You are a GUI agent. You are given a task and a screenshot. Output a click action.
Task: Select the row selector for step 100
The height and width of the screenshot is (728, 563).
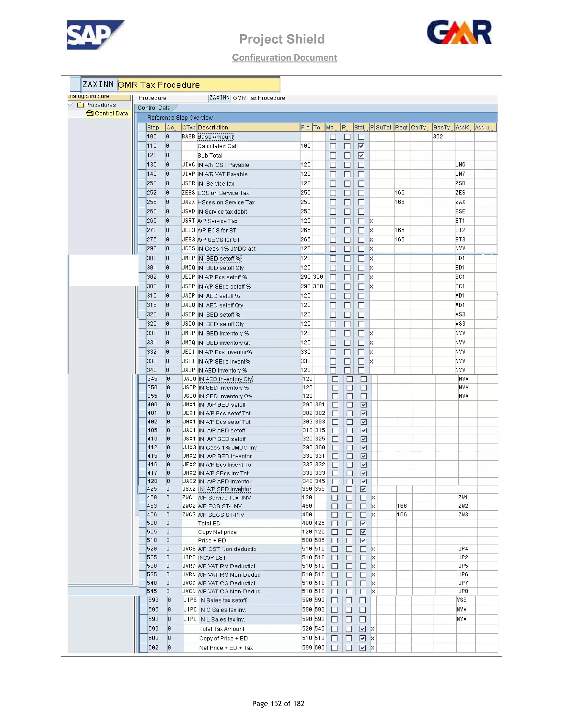(142, 137)
